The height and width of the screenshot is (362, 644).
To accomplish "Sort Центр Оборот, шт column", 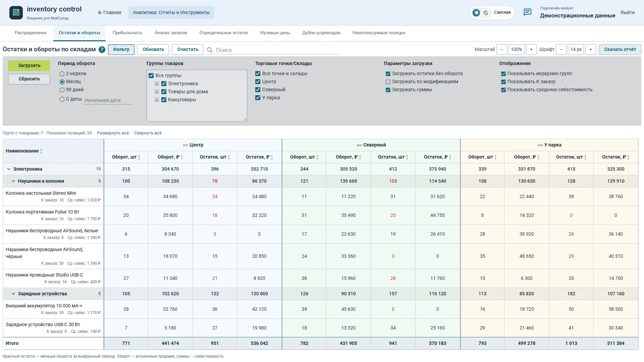I will point(139,157).
